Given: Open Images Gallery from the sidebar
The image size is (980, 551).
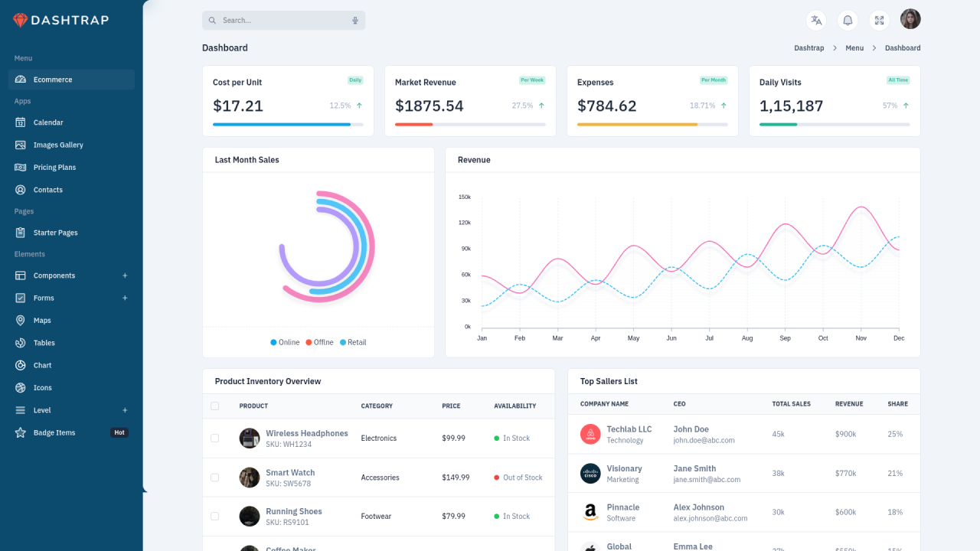Looking at the screenshot, I should pos(57,145).
